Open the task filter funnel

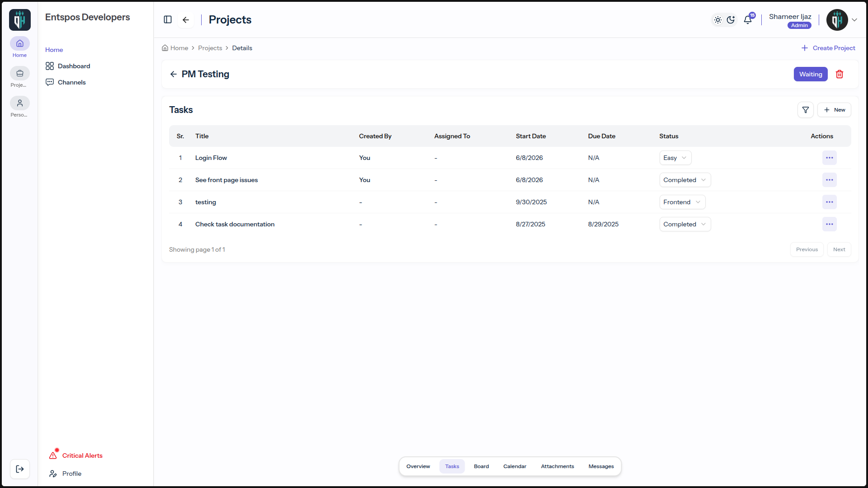pos(806,110)
